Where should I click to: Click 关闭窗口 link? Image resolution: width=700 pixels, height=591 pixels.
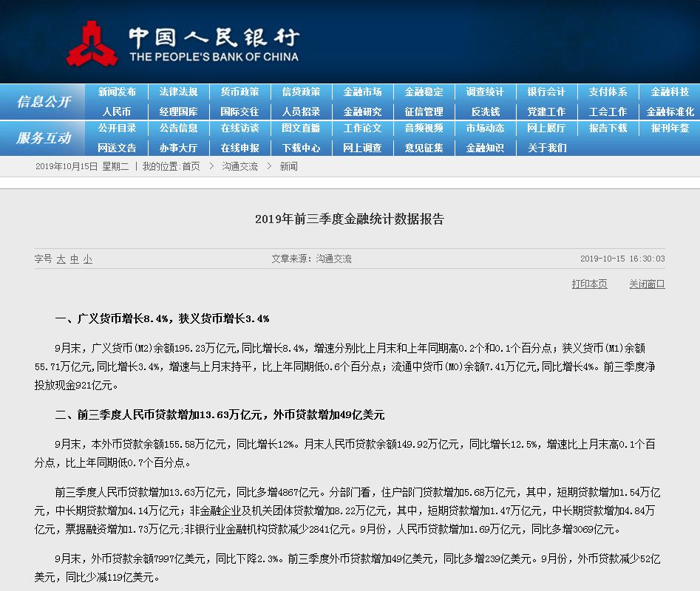pos(647,284)
